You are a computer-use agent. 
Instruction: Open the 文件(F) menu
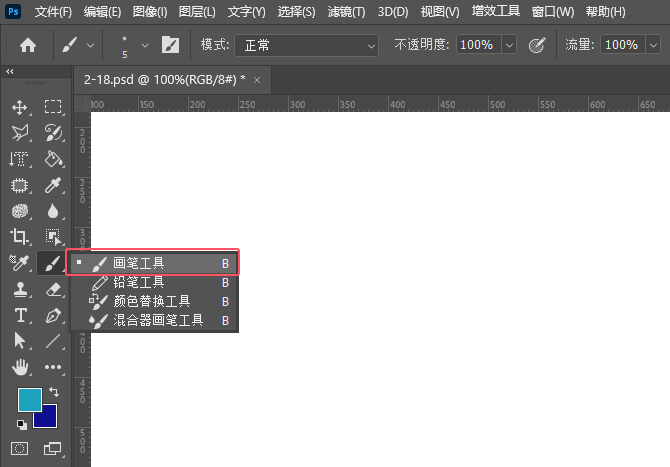pos(53,12)
